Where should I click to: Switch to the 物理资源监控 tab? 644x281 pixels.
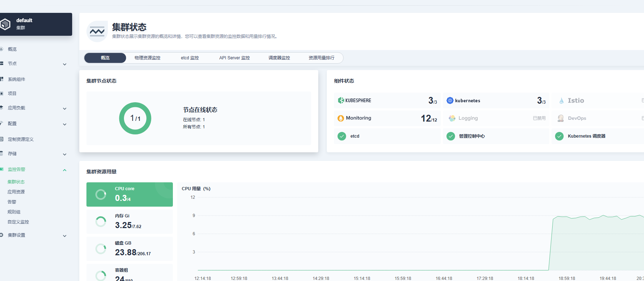147,58
